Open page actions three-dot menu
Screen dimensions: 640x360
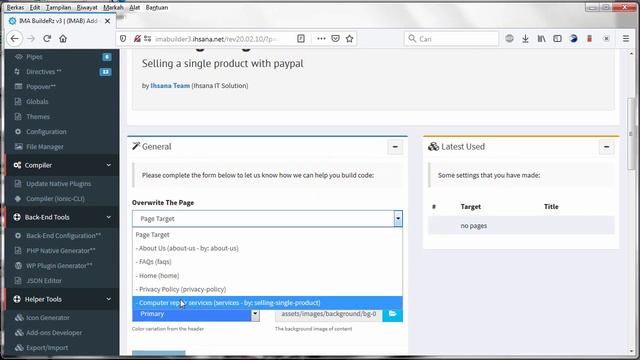point(321,39)
